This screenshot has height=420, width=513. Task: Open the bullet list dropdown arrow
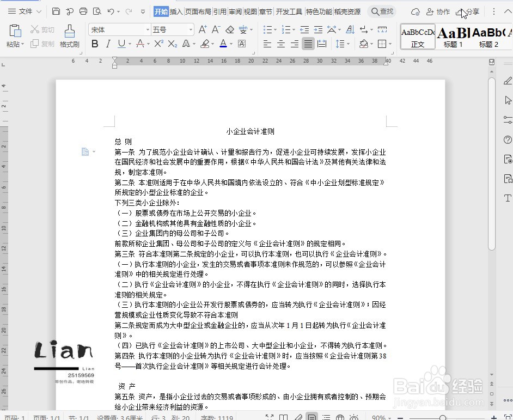[275, 30]
